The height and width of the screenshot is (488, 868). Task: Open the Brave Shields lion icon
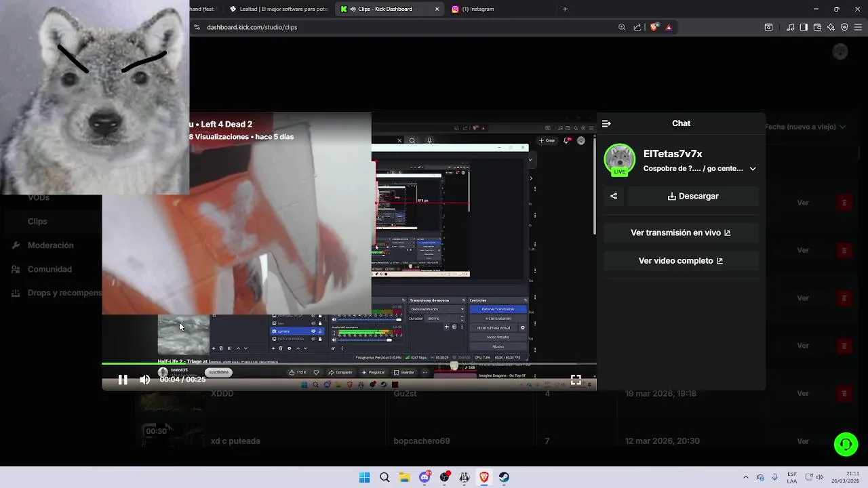(654, 27)
